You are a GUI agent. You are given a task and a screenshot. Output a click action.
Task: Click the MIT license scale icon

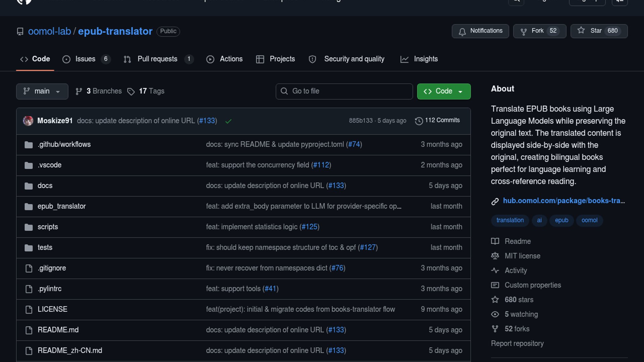[495, 256]
